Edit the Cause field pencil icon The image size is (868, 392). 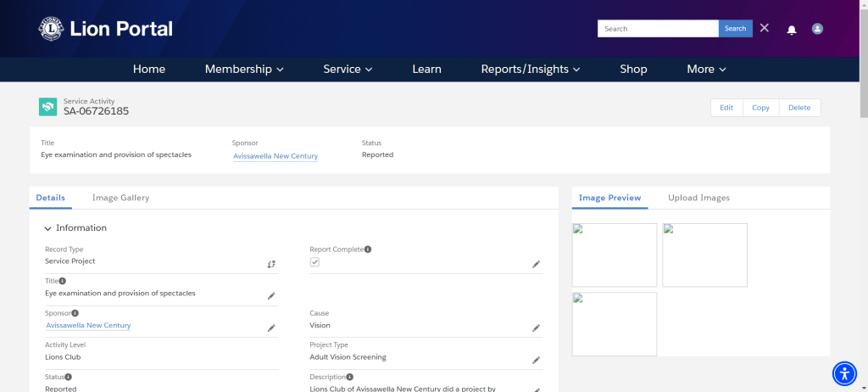536,328
